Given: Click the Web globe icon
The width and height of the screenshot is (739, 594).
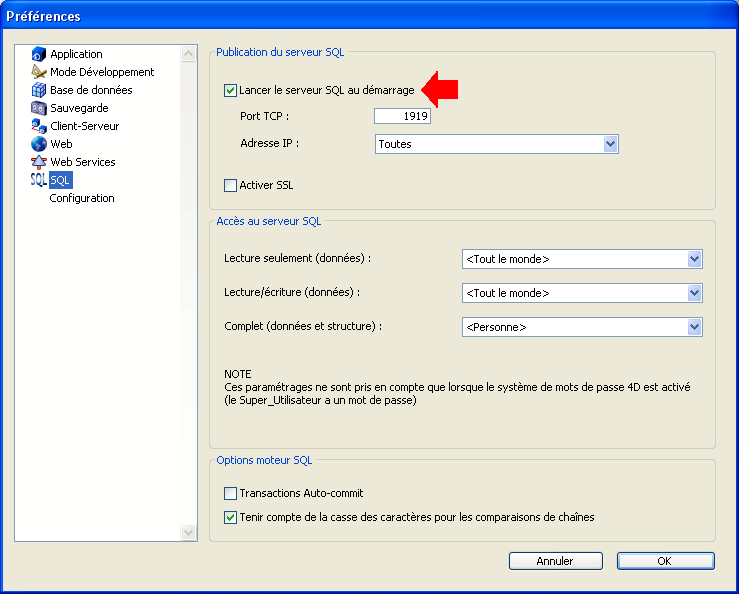Looking at the screenshot, I should point(39,144).
